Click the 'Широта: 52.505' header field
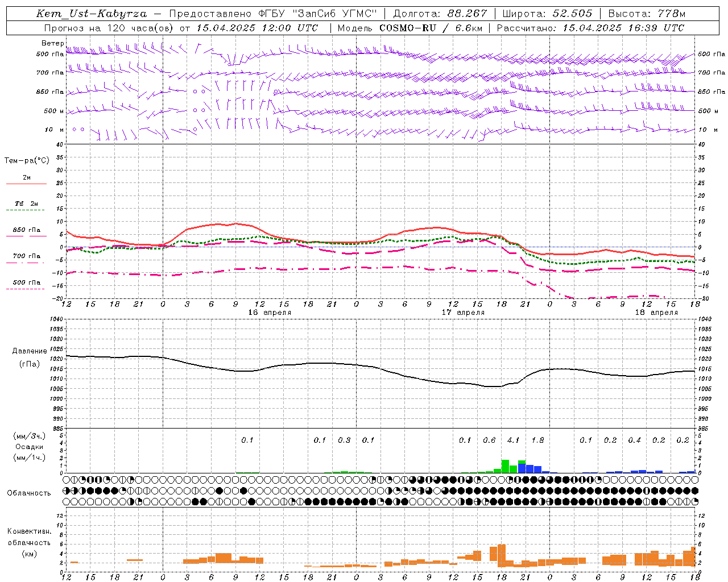Viewport: 728px width, 582px height. (547, 14)
